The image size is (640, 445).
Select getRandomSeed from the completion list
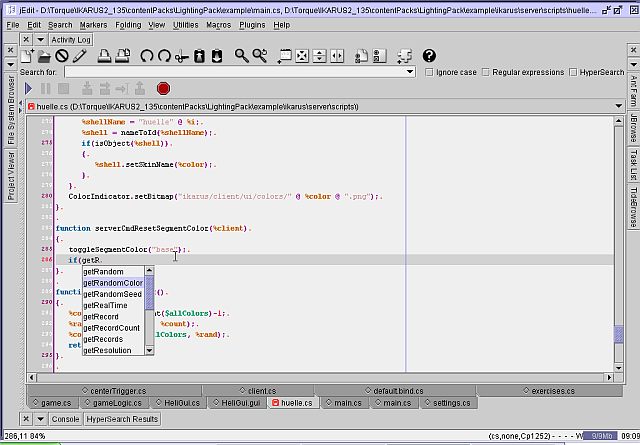(112, 294)
